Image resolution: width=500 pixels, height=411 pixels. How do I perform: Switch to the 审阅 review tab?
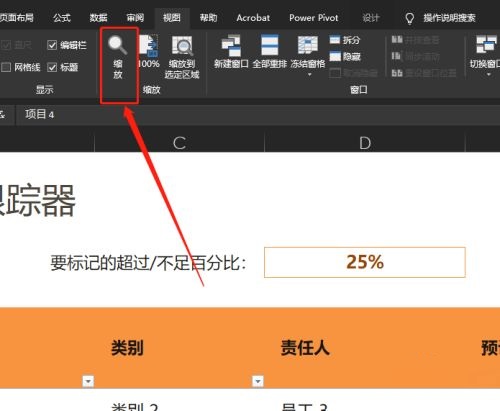(135, 18)
